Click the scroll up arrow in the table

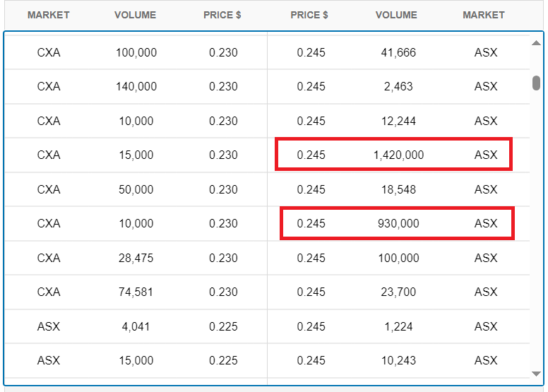536,43
